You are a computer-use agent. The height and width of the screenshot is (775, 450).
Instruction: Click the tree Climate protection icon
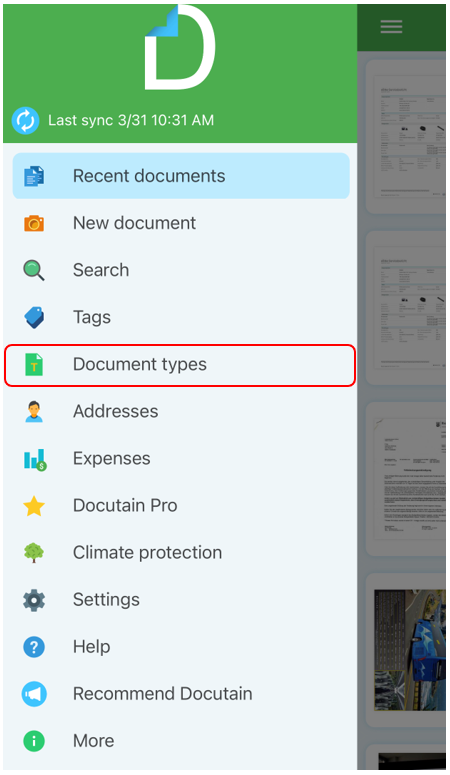(34, 553)
